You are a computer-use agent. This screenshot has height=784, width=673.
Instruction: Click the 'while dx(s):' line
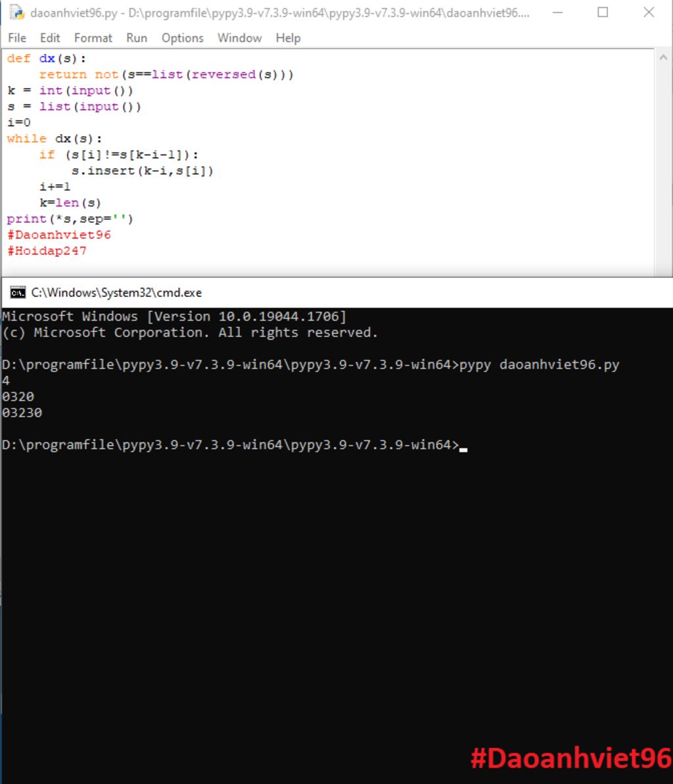[55, 139]
